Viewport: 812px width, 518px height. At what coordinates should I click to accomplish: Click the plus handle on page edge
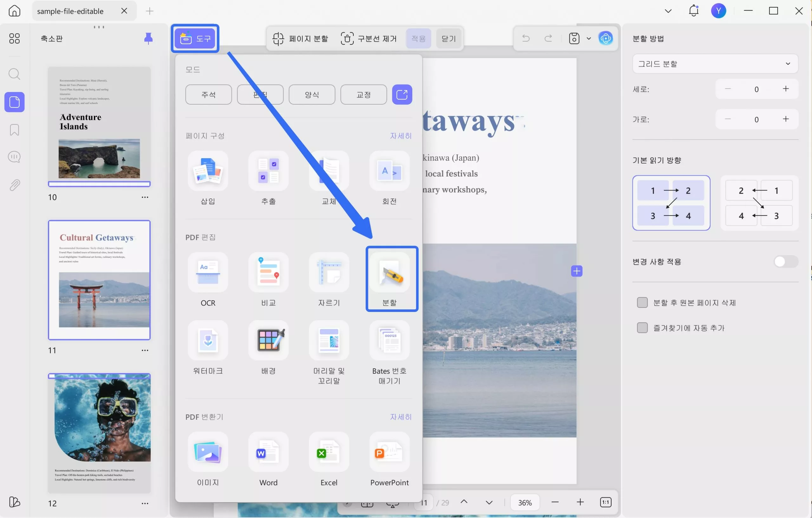(x=577, y=271)
